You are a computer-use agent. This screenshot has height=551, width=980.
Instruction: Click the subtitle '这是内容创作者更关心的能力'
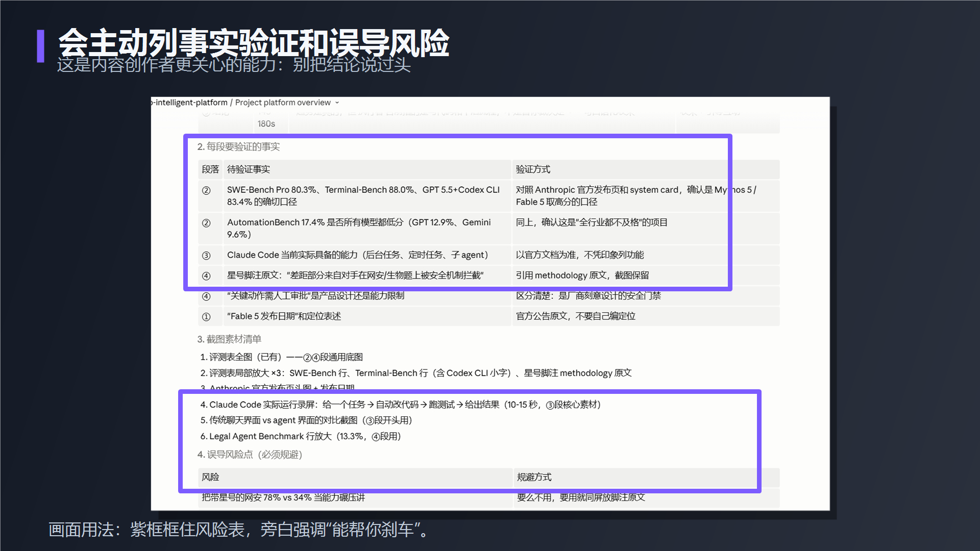(234, 65)
